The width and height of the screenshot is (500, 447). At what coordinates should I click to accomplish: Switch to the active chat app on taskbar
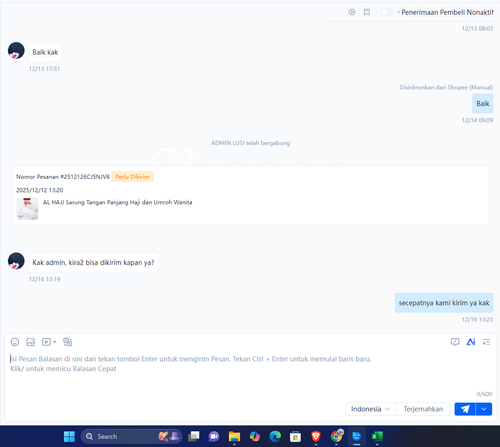[x=357, y=436]
